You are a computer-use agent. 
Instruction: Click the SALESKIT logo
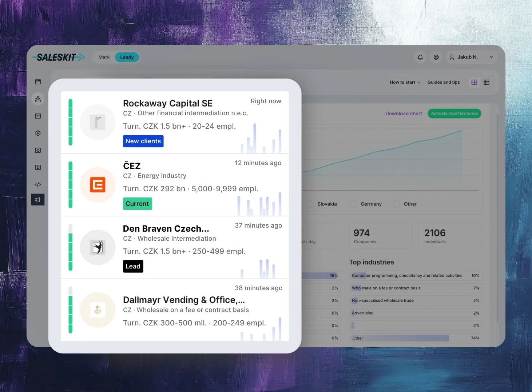(58, 57)
